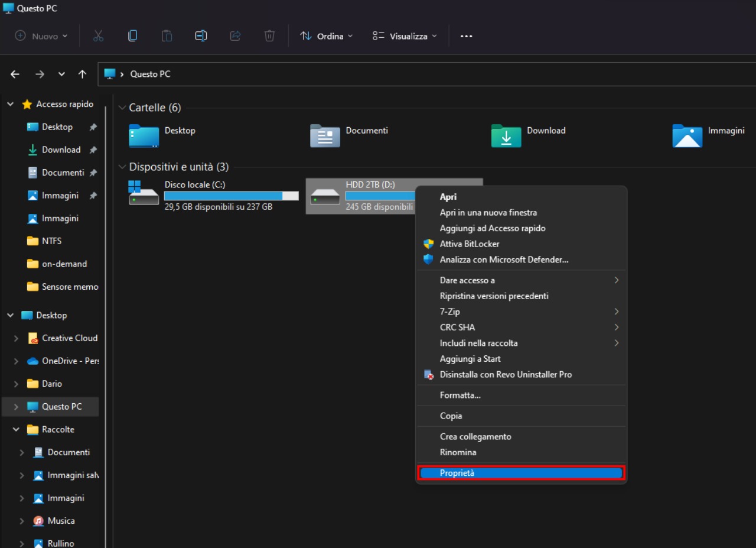Viewport: 756px width, 548px height.
Task: Choose Apri in una nuova finestra
Action: point(522,212)
